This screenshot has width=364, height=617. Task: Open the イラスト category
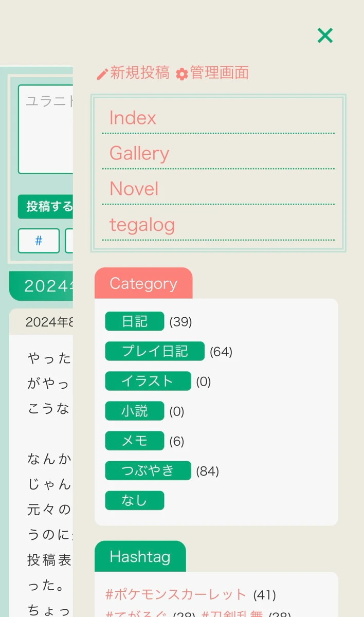point(148,381)
